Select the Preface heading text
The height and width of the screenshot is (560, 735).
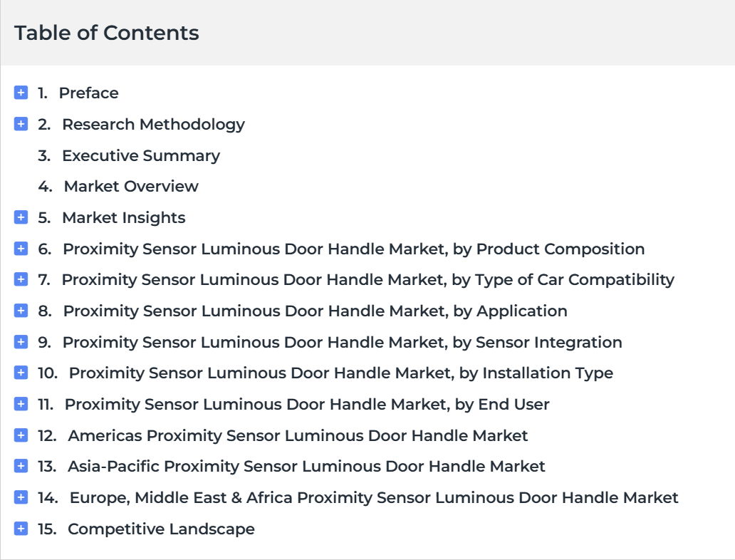[x=88, y=93]
